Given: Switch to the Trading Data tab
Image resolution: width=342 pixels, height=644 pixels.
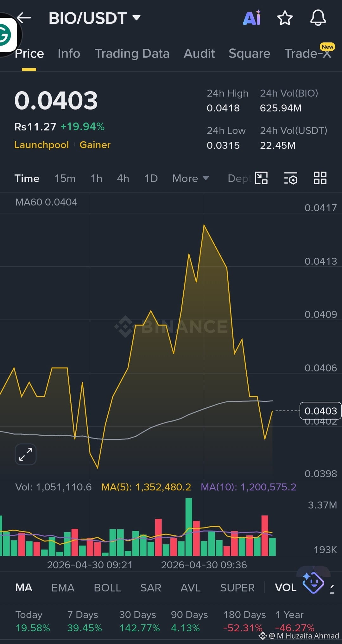Looking at the screenshot, I should coord(132,54).
